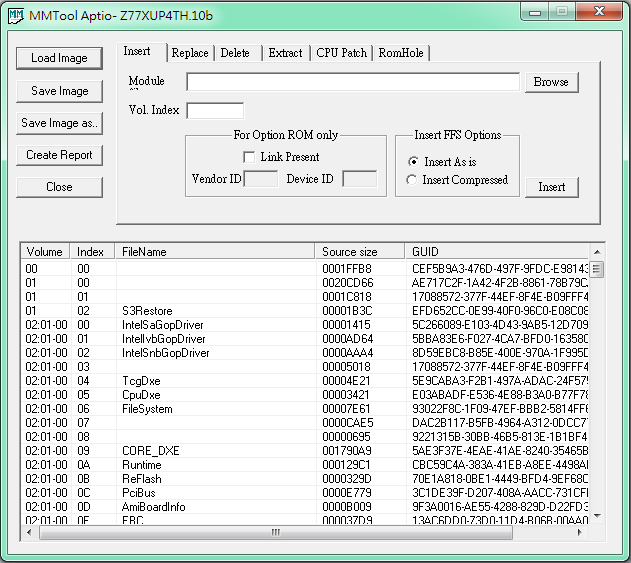The image size is (631, 563).
Task: Click the horizontal scrollbar left arrow
Action: click(x=29, y=532)
